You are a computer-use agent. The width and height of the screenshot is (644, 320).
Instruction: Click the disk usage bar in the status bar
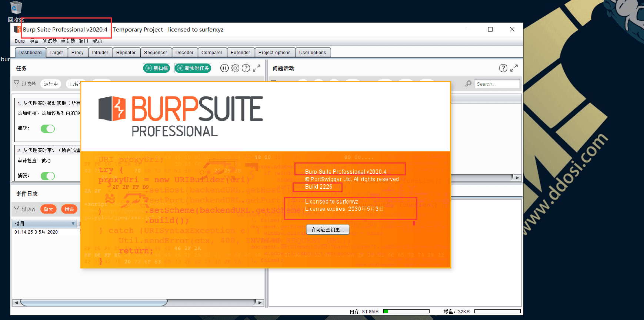click(x=497, y=311)
